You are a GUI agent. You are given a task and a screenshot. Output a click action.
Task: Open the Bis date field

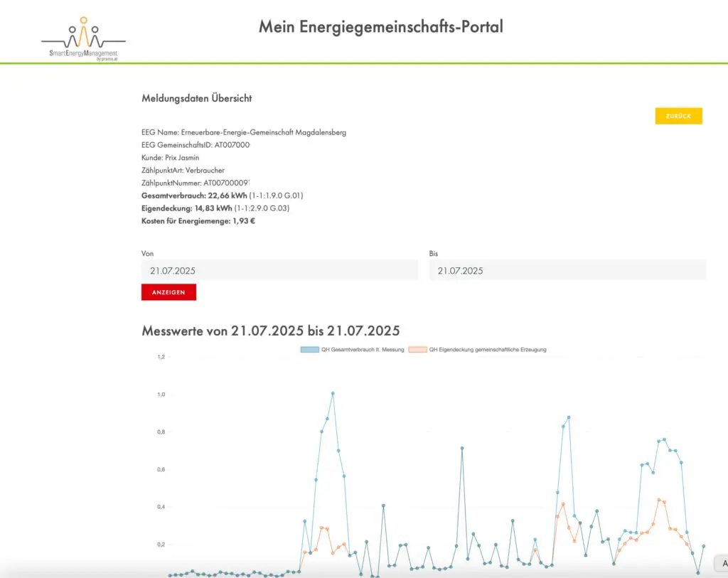coord(567,271)
